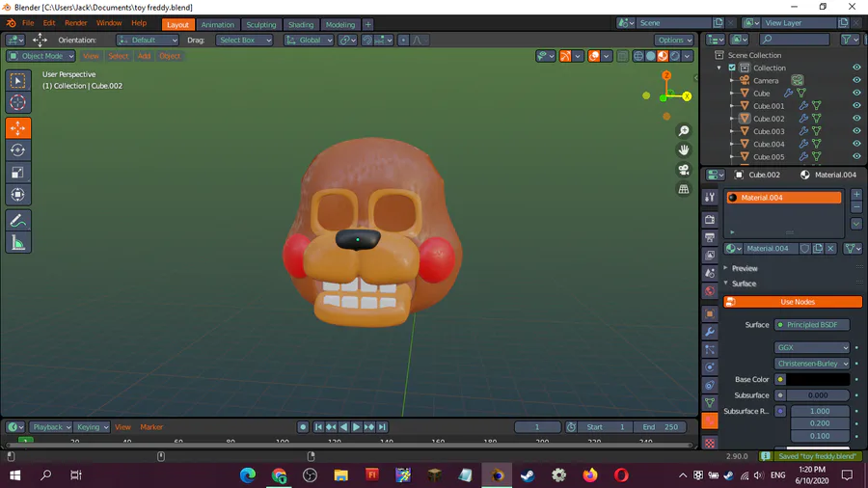
Task: Open the Orientation Default dropdown
Action: click(148, 40)
